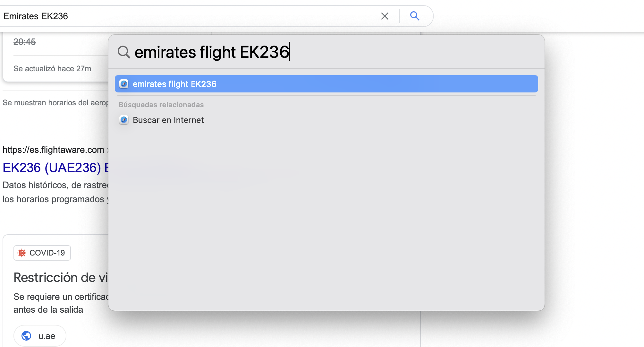Click the Spotlight magnifying glass icon
This screenshot has width=644, height=347.
(x=124, y=52)
